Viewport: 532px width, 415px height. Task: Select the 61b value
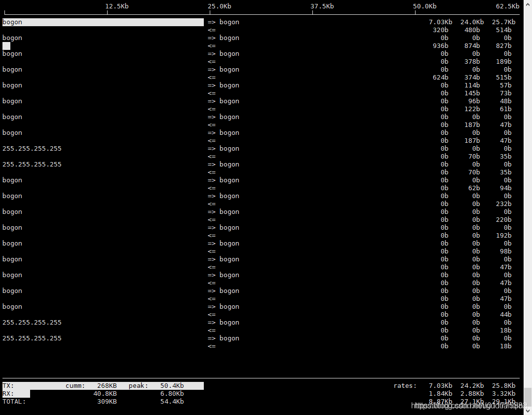pyautogui.click(x=505, y=109)
